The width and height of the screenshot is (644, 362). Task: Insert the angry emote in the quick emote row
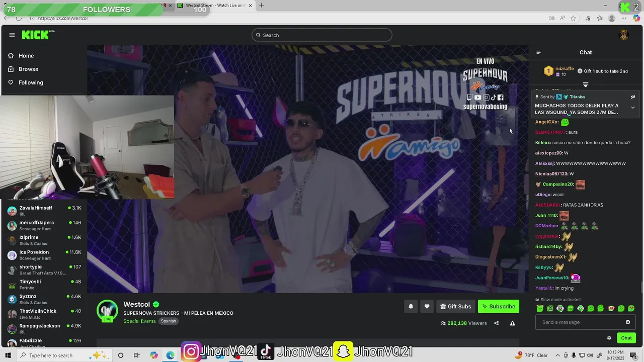pos(550,309)
